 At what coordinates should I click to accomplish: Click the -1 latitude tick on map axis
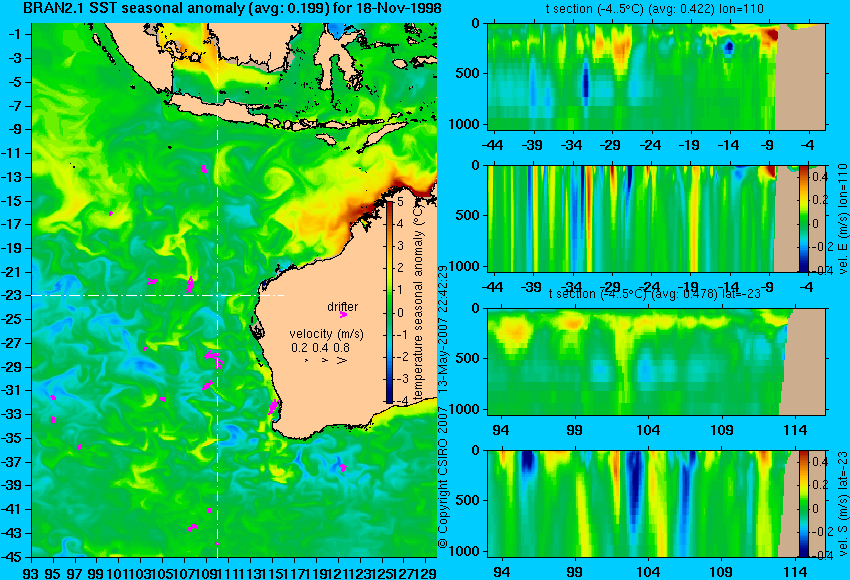[15, 34]
